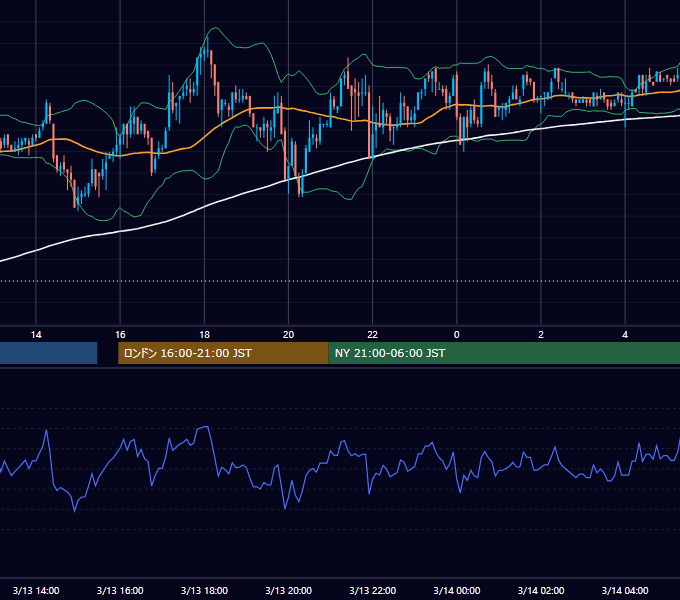Click the 3/13 22:00 time label
The image size is (680, 600).
pyautogui.click(x=373, y=590)
